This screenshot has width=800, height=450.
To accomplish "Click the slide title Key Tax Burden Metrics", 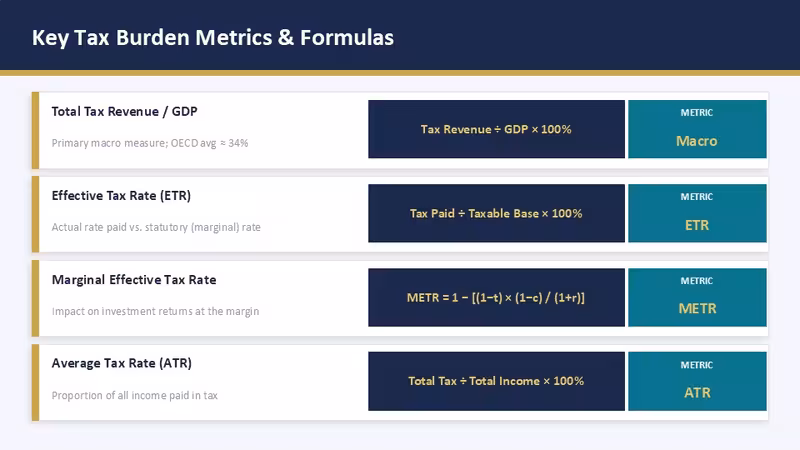I will 213,38.
